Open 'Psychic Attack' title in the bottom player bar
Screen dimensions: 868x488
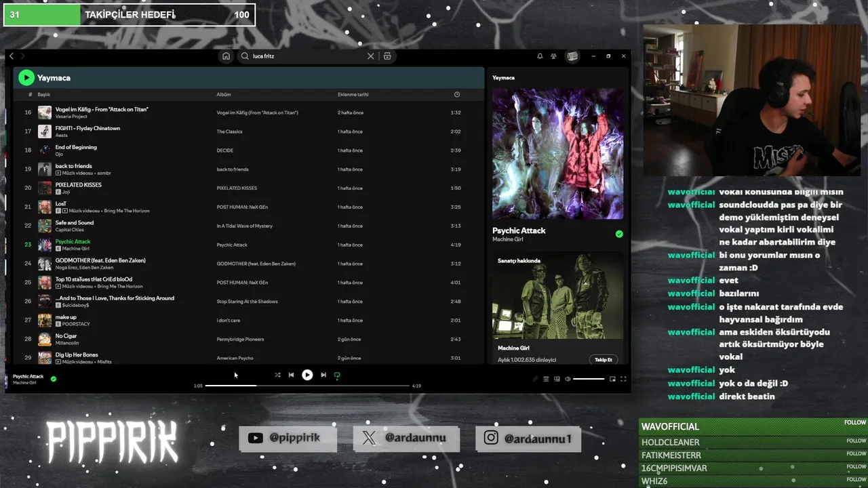coord(28,376)
